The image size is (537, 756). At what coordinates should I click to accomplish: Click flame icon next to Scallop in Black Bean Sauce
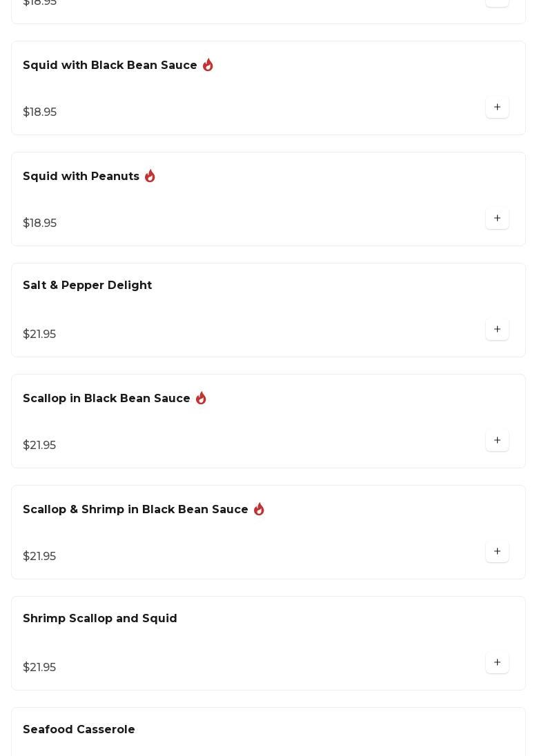coord(201,399)
